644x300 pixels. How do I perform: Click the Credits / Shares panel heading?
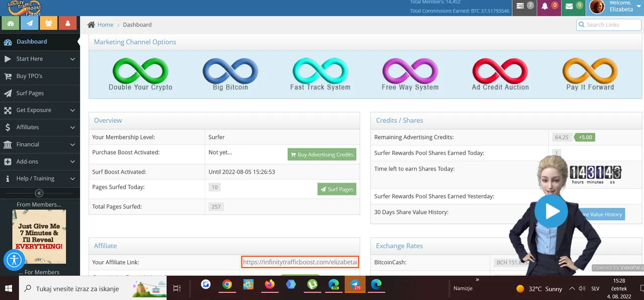399,120
